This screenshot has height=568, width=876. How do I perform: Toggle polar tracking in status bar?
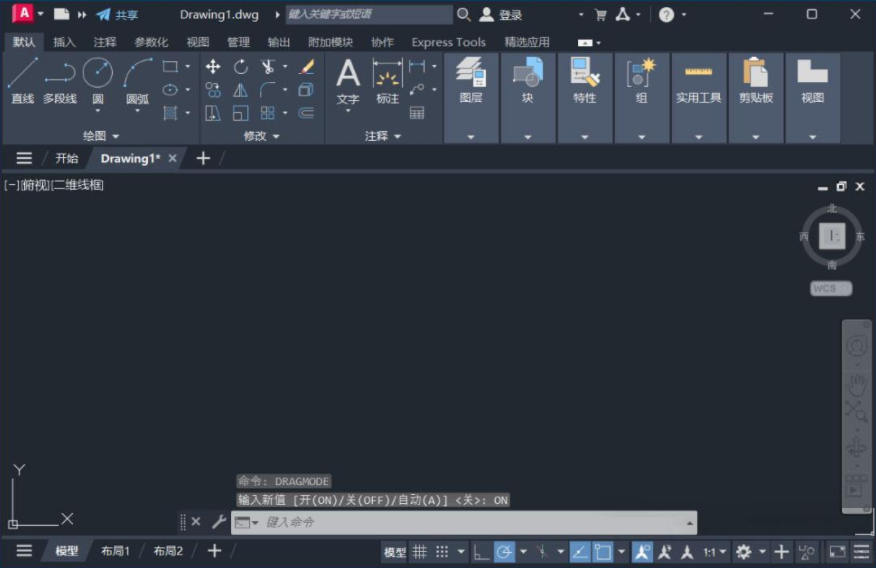coord(504,552)
